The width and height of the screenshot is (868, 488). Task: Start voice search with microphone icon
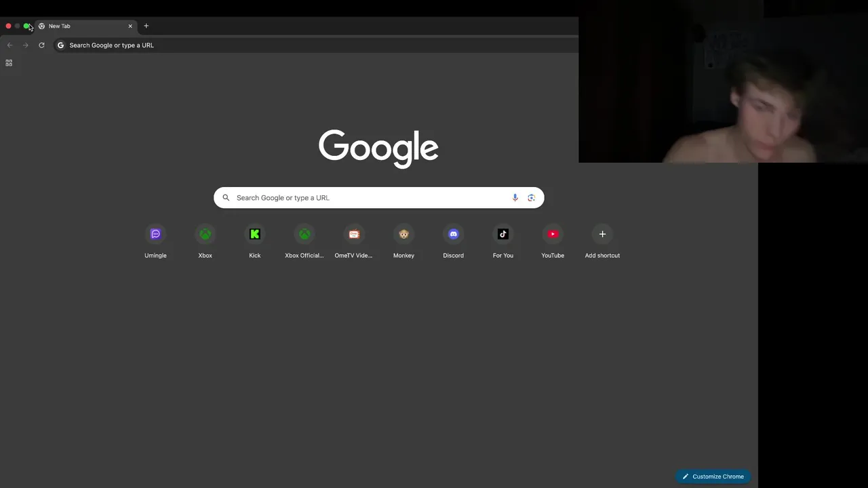tap(515, 197)
